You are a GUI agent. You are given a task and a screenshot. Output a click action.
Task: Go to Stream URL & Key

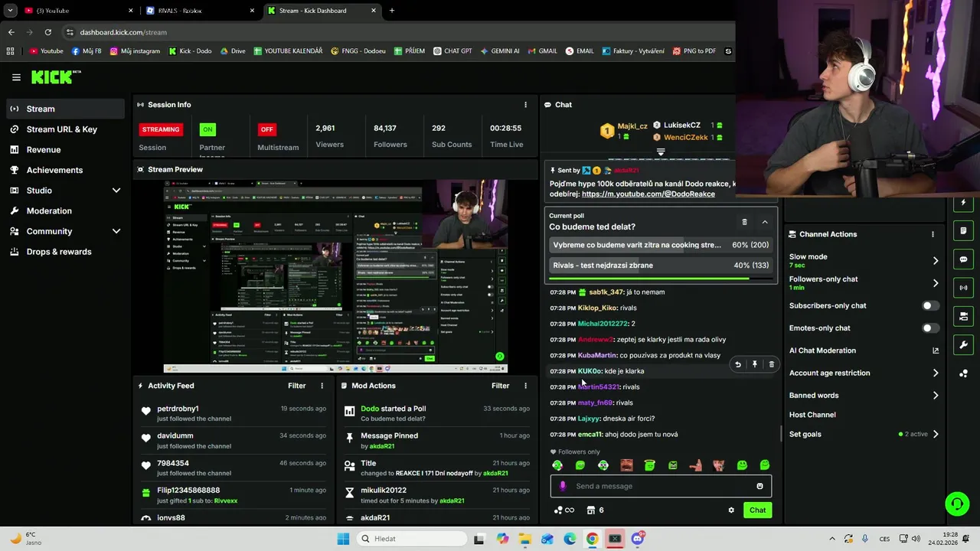coord(62,129)
